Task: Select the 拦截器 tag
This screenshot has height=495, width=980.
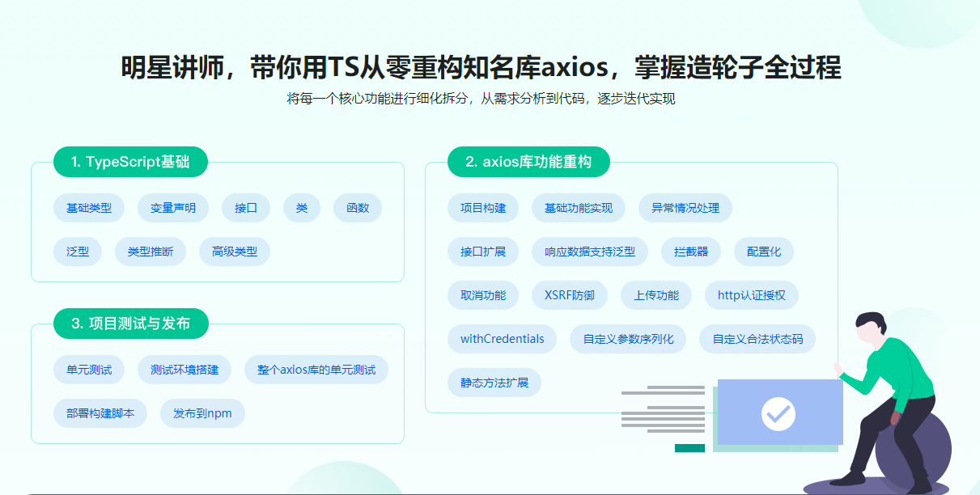Action: [x=691, y=252]
